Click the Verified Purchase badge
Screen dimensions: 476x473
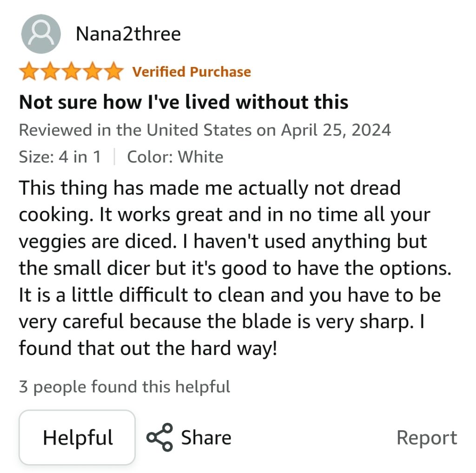pyautogui.click(x=192, y=72)
